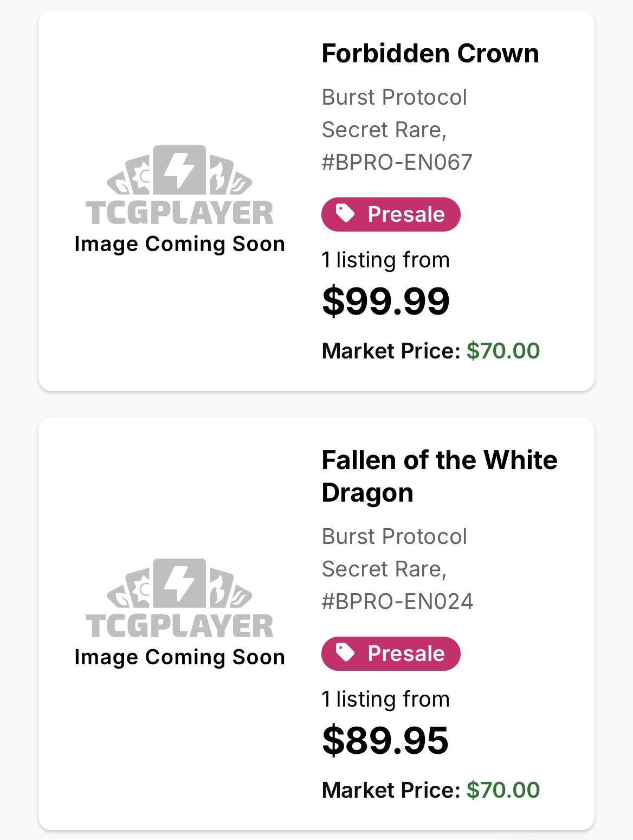Image resolution: width=633 pixels, height=840 pixels.
Task: Select the Presale label on Forbidden Crown
Action: (406, 214)
